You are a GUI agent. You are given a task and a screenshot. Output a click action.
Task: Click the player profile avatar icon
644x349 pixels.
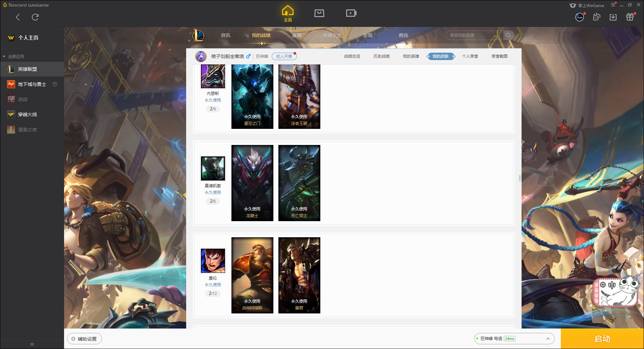click(x=201, y=56)
